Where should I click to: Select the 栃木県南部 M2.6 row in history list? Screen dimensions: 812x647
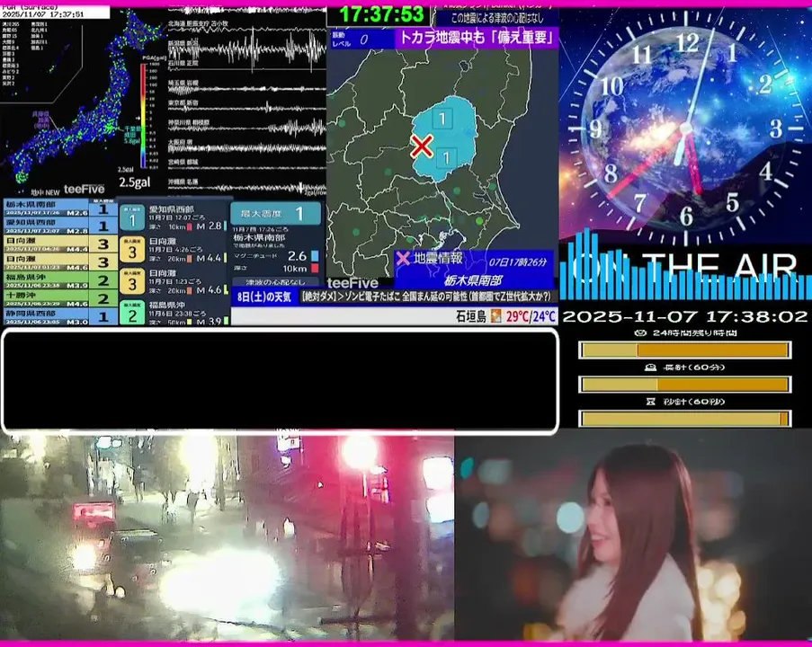tap(60, 208)
